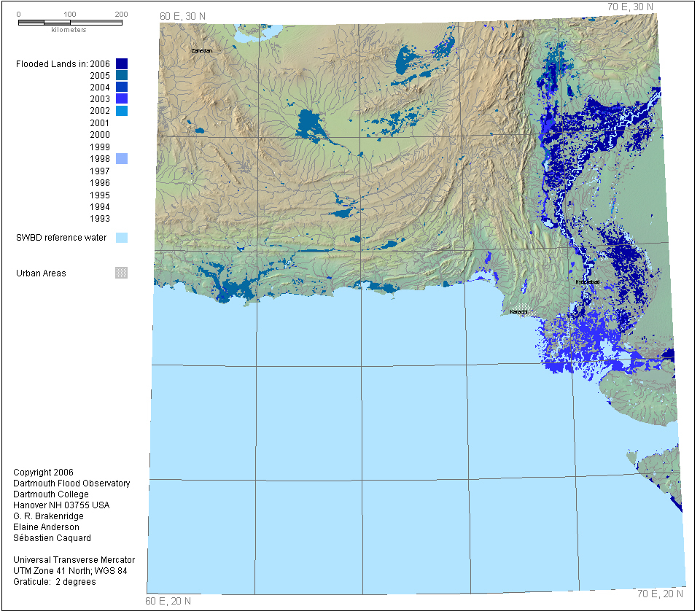The image size is (700, 614).
Task: Click the 2006 flooded lands color swatch
Action: [122, 64]
